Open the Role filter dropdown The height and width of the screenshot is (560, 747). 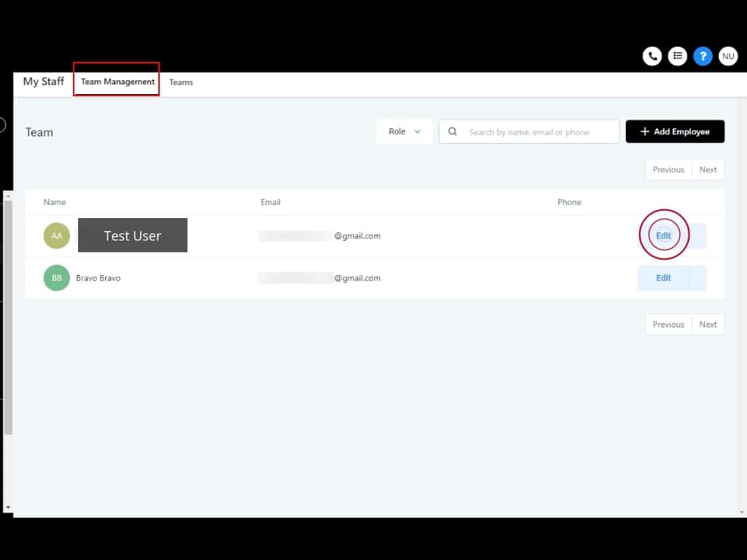(405, 132)
